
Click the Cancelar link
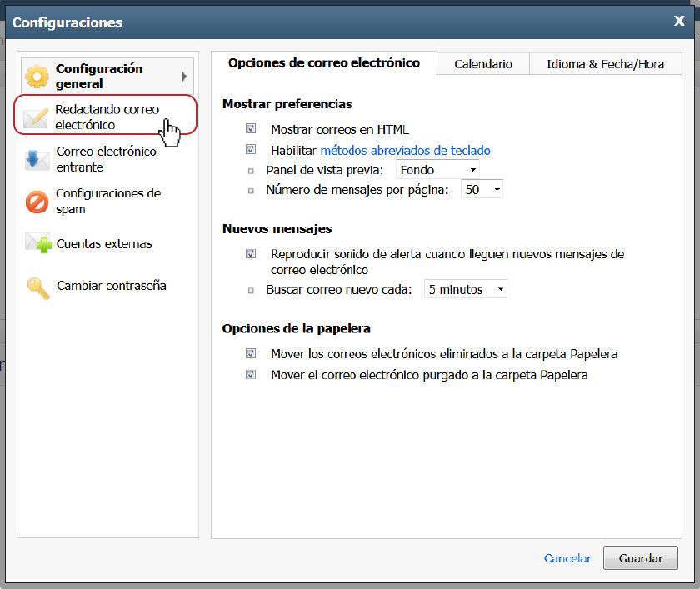pyautogui.click(x=567, y=558)
